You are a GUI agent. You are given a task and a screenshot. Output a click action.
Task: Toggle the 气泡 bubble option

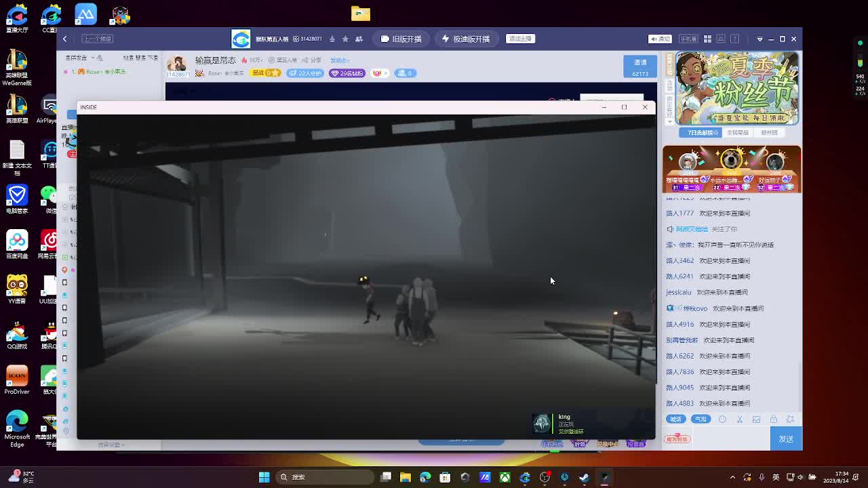(701, 420)
